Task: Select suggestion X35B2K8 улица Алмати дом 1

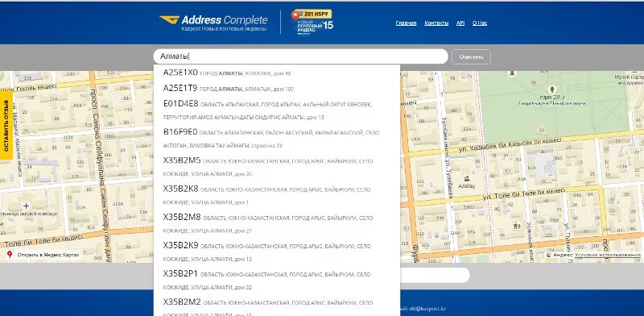Action: point(277,195)
